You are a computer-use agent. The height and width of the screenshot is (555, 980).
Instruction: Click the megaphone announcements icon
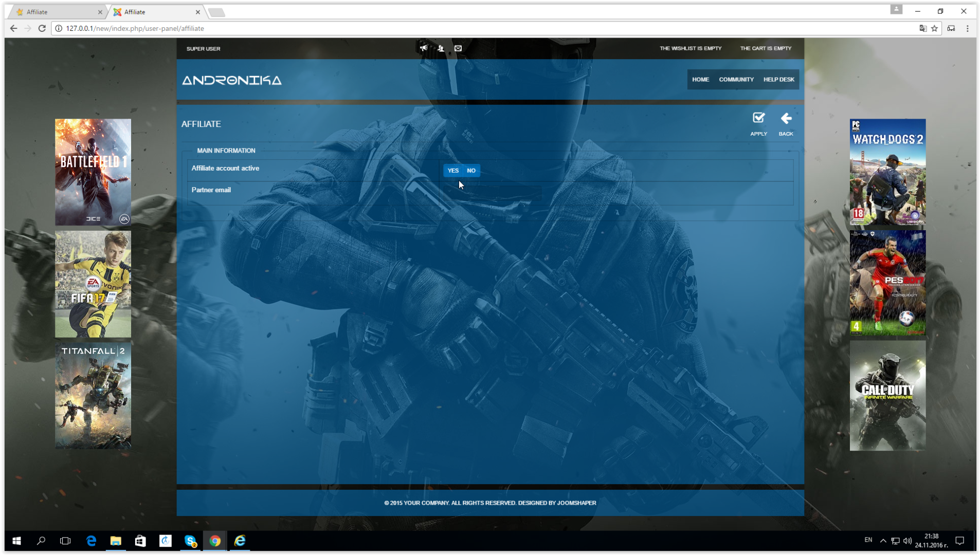point(423,48)
